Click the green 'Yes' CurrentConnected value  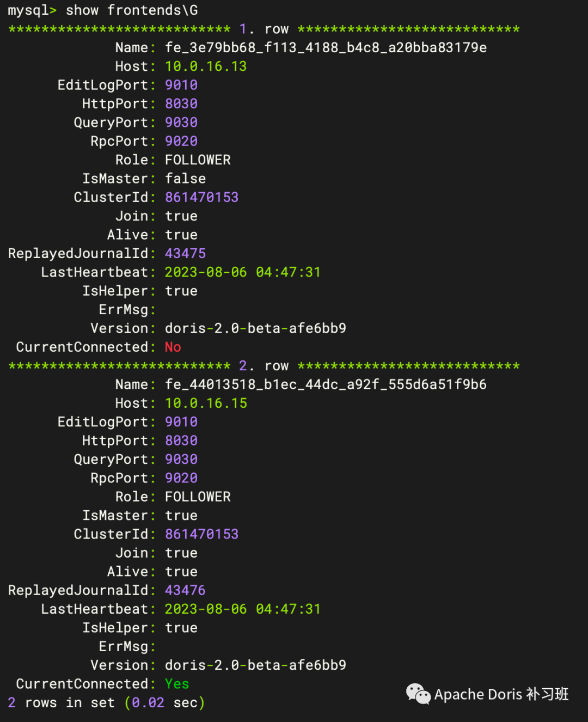click(x=177, y=684)
